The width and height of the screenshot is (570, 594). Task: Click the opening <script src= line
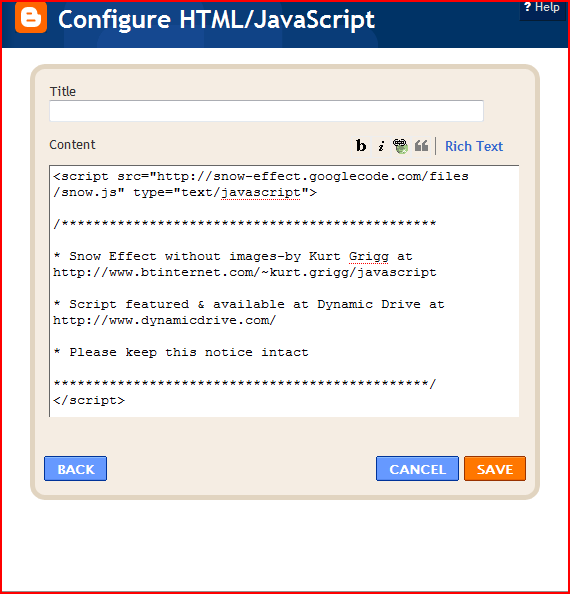[261, 177]
